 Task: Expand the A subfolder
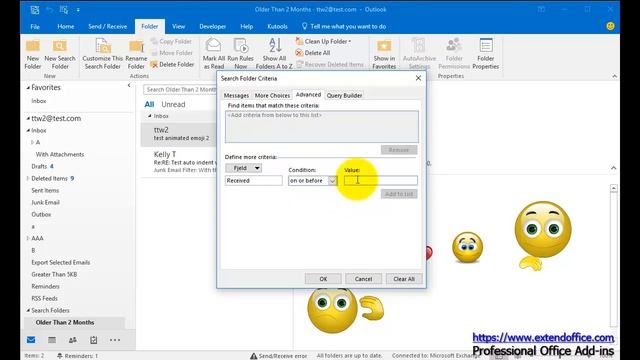32,142
